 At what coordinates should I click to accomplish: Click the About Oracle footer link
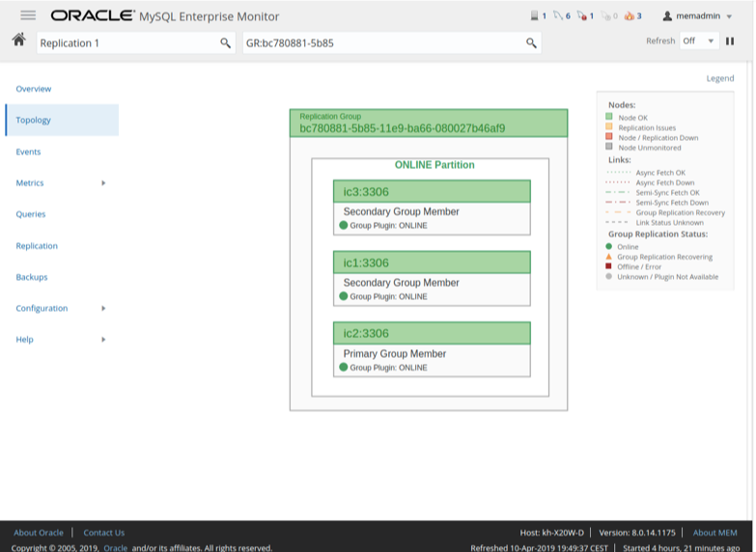coord(39,533)
